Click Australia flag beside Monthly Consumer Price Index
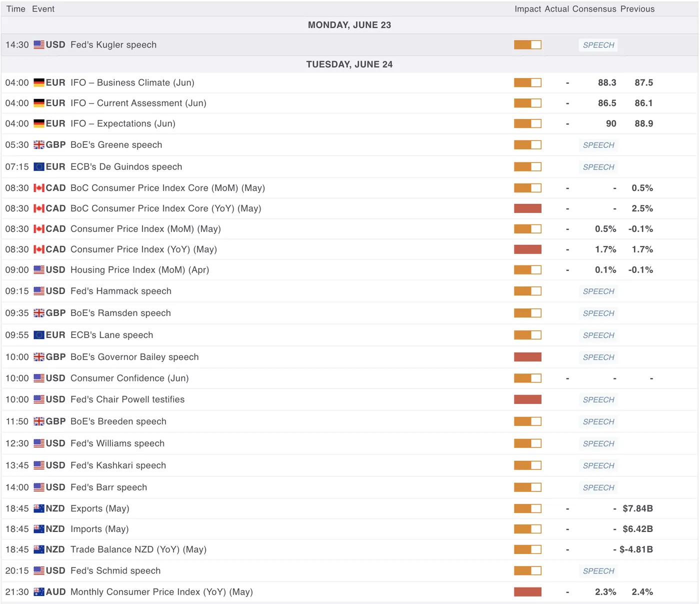Viewport: 700px width, 604px height. 39,592
